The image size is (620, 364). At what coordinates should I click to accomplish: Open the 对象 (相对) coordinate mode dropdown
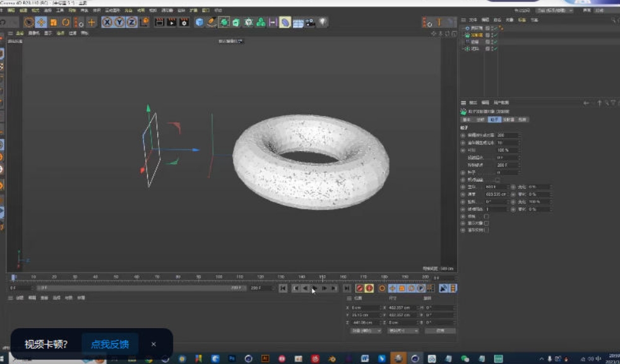pos(364,331)
